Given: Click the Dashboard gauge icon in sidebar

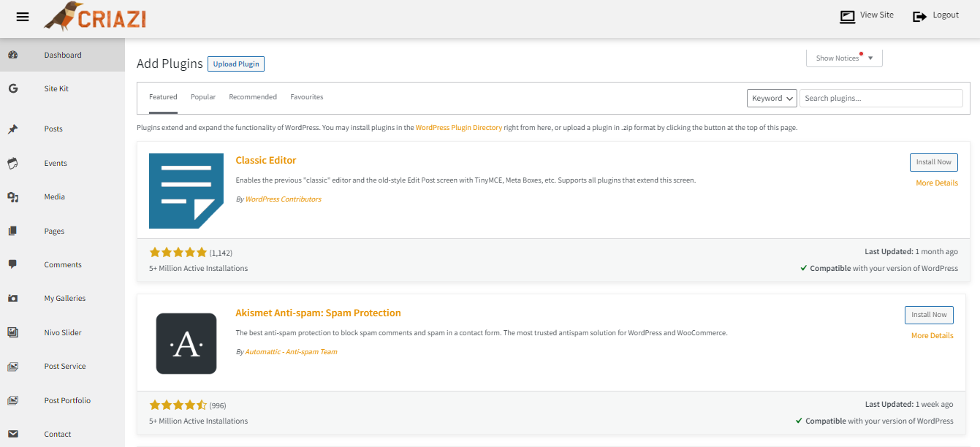Looking at the screenshot, I should [x=12, y=55].
